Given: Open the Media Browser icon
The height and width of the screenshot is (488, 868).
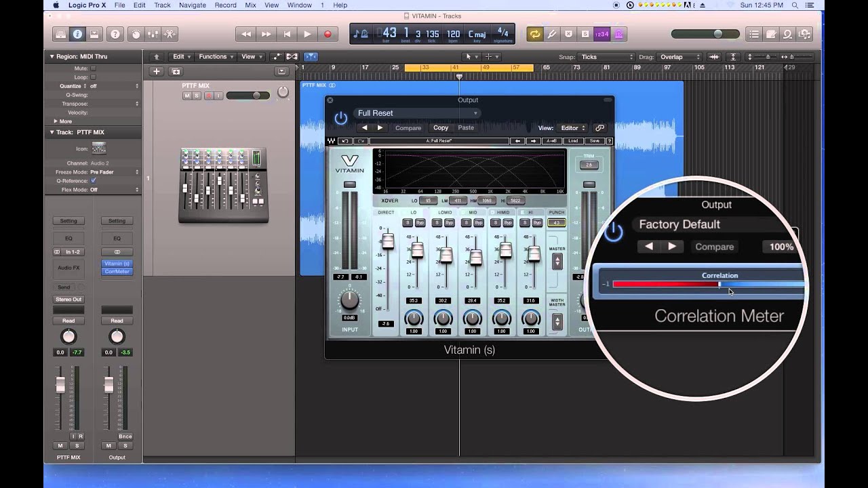Looking at the screenshot, I should (x=805, y=34).
